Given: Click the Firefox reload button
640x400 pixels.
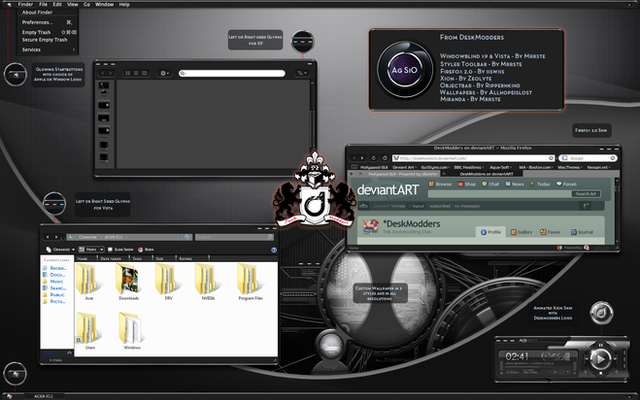Looking at the screenshot, I should click(373, 158).
